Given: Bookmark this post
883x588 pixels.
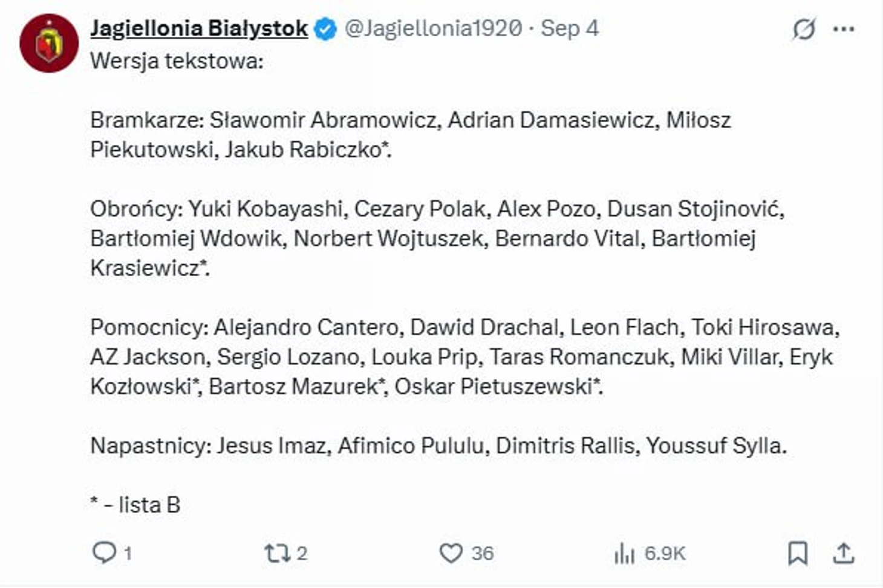Looking at the screenshot, I should tap(798, 552).
